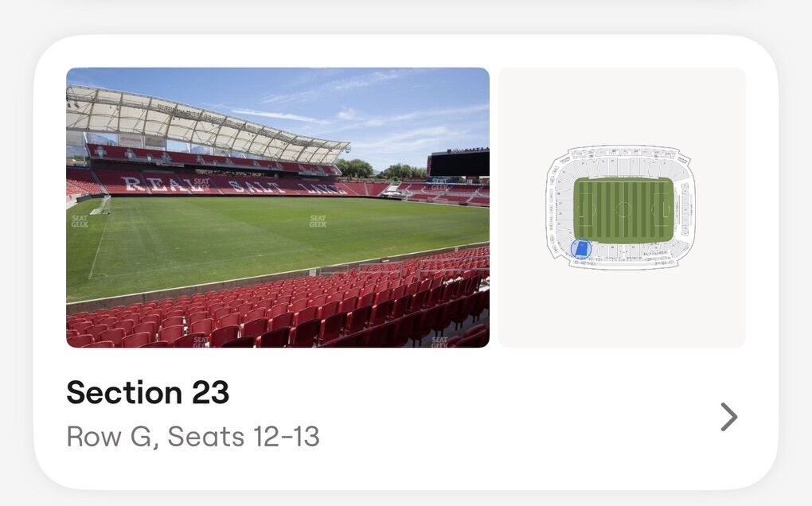
Task: Click the center circle on the seat map pitch
Action: [623, 210]
